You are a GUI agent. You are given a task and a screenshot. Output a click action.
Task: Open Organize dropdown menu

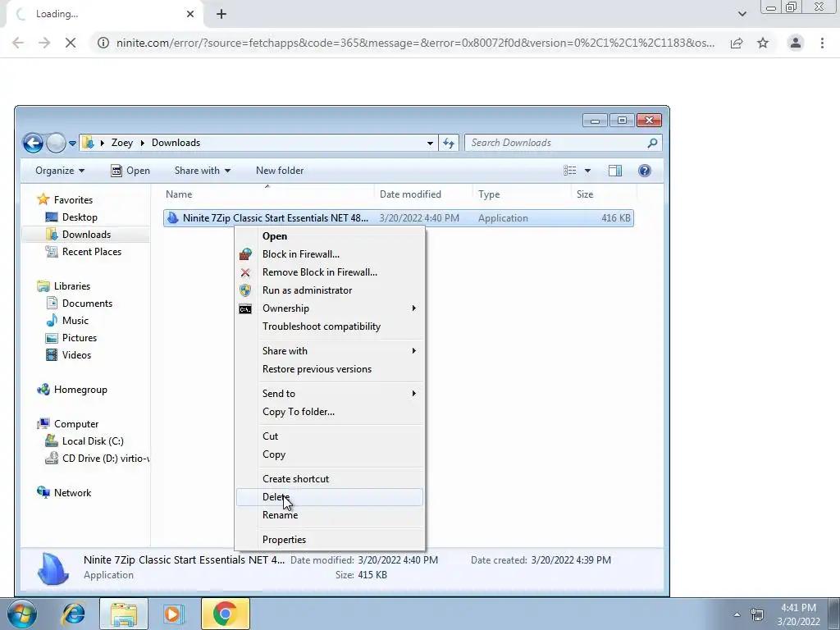(x=60, y=171)
